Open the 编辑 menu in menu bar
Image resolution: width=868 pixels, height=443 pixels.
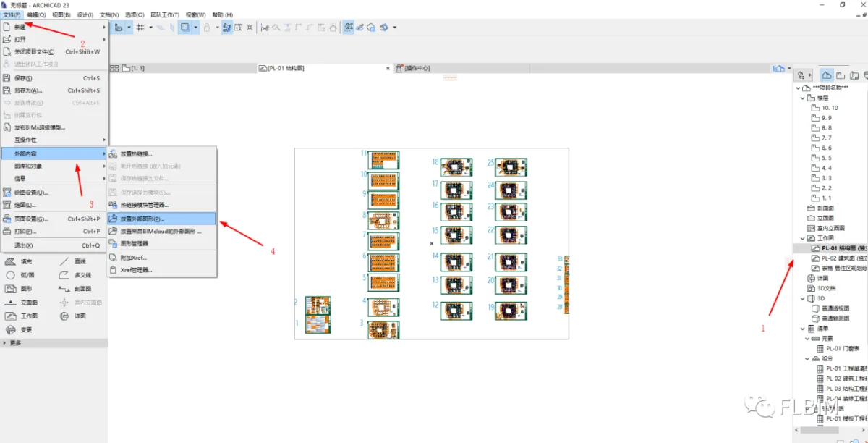[35, 14]
